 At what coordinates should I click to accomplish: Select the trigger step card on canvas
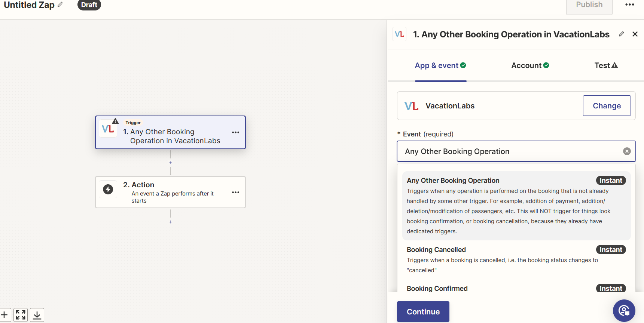170,132
